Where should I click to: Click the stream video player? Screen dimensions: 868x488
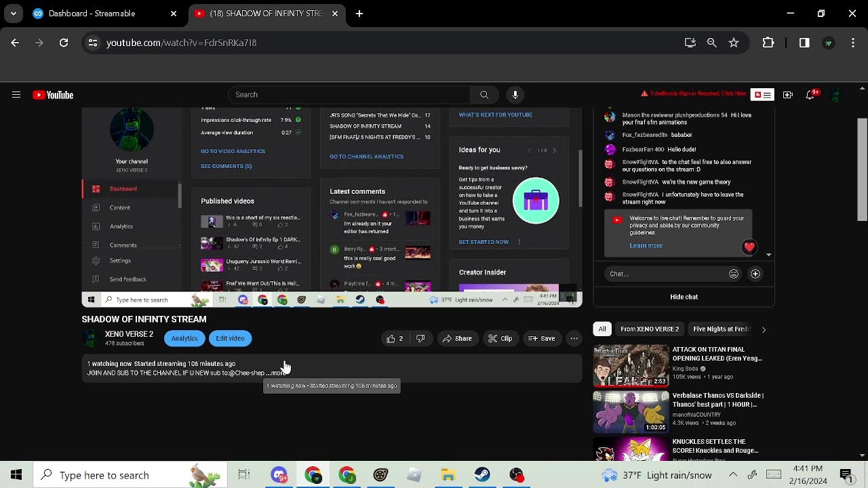(x=332, y=207)
